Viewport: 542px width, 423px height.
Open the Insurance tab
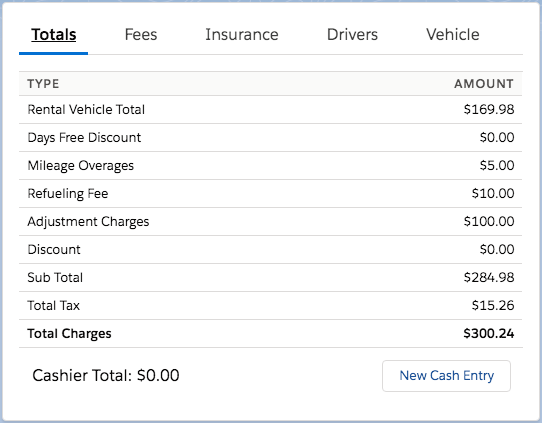[242, 35]
